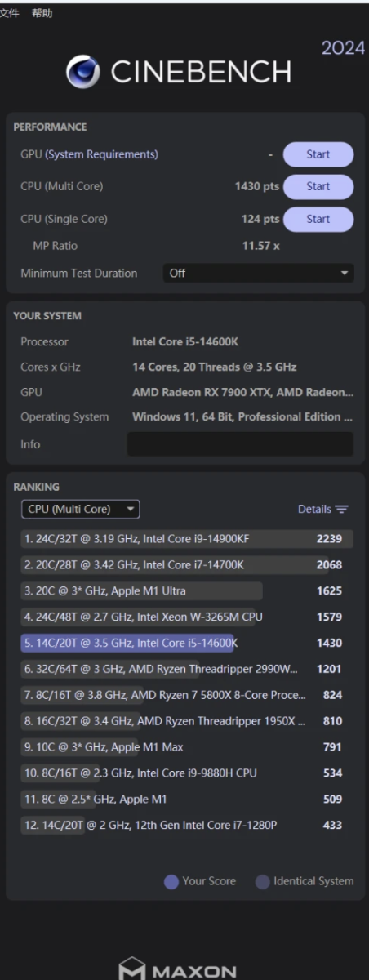Open the Minimum Test Duration dropdown

259,273
